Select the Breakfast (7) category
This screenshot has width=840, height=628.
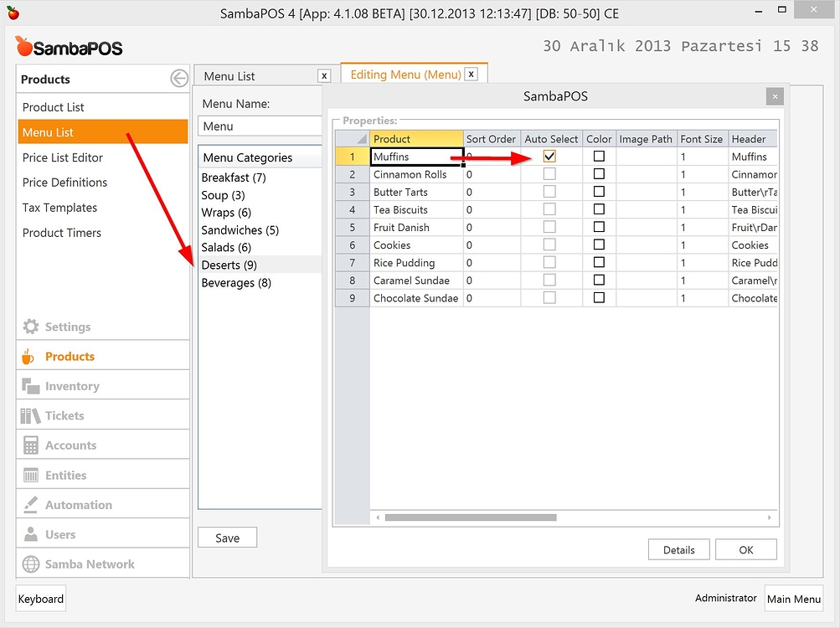click(x=260, y=178)
